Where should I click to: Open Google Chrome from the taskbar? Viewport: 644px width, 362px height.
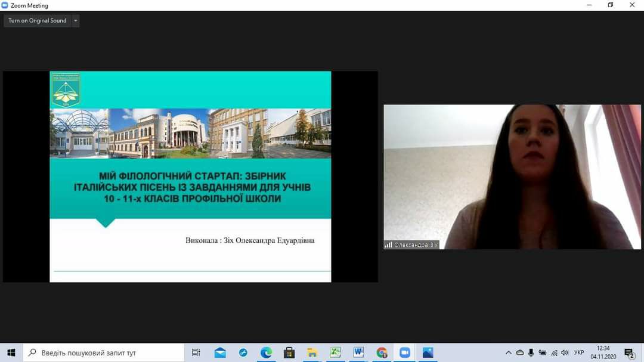tap(382, 352)
